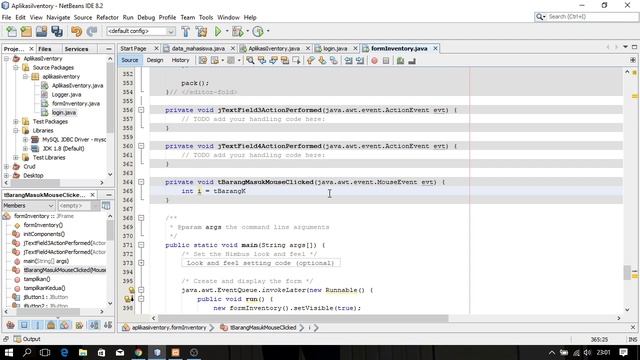The image size is (640, 360).
Task: Click the Uncomment lines icon in editor toolbar
Action: click(x=412, y=60)
